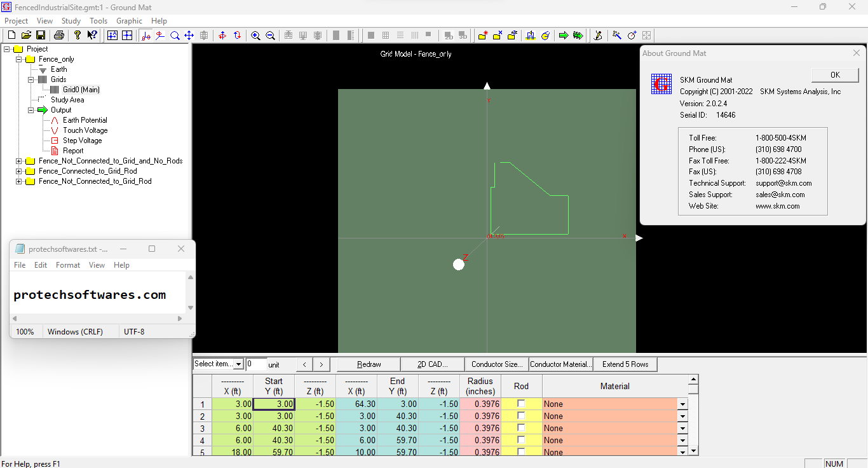Click 'Windows (CRLF)' in Notepad status bar
This screenshot has height=468, width=868.
coord(75,332)
